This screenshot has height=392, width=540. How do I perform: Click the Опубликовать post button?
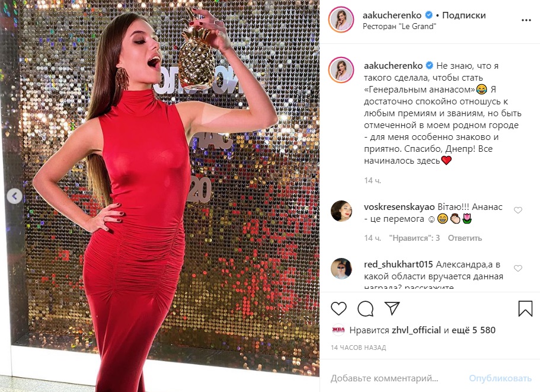point(500,378)
